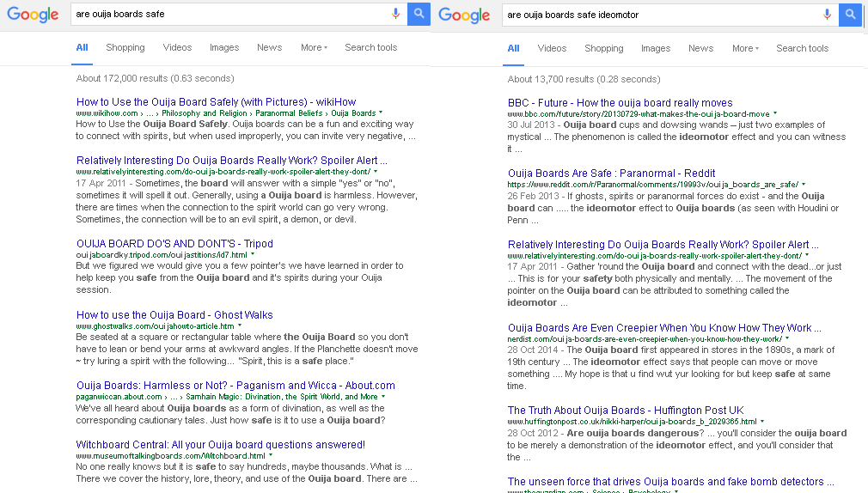Screen dimensions: 868x493
Task: Click 'Paranormal Beliefs' breadcrumb under wikiHow
Action: (289, 113)
